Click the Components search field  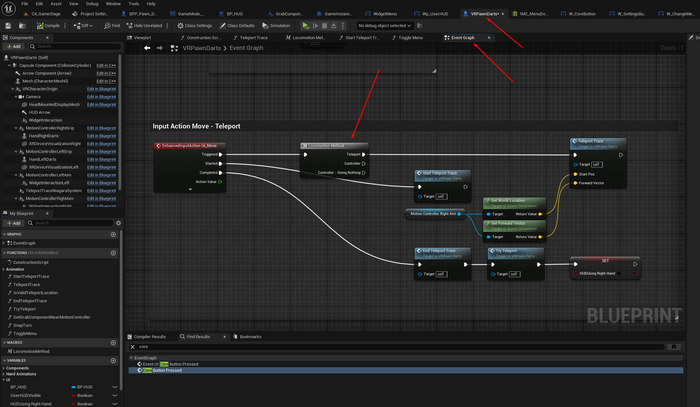70,47
